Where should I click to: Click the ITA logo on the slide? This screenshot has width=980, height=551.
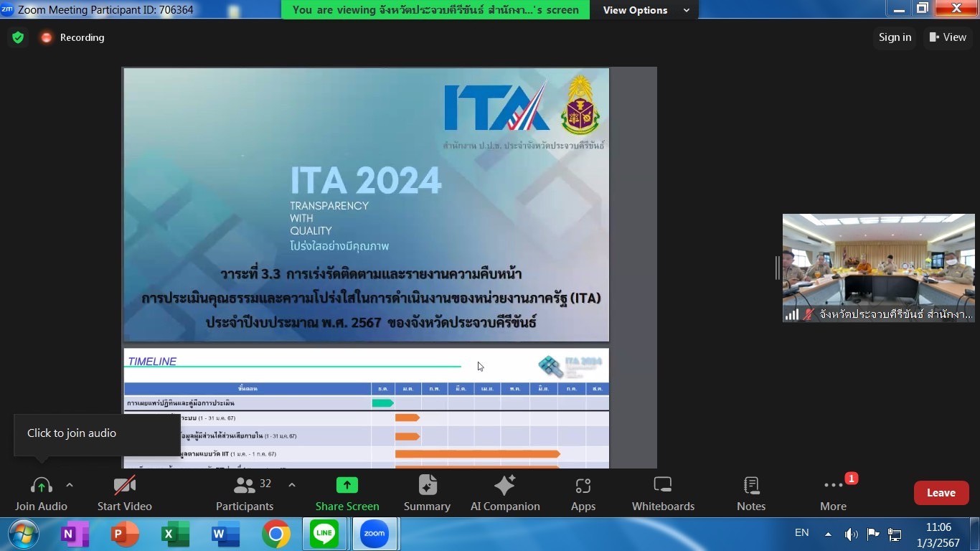(496, 107)
